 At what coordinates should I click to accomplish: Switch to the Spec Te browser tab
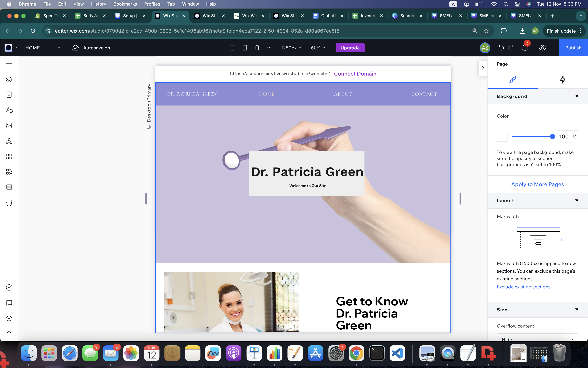pos(51,16)
